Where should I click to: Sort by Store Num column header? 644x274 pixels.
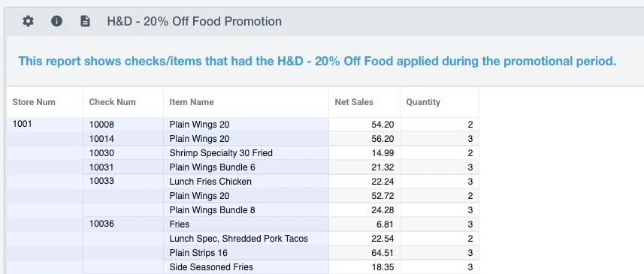pos(34,102)
